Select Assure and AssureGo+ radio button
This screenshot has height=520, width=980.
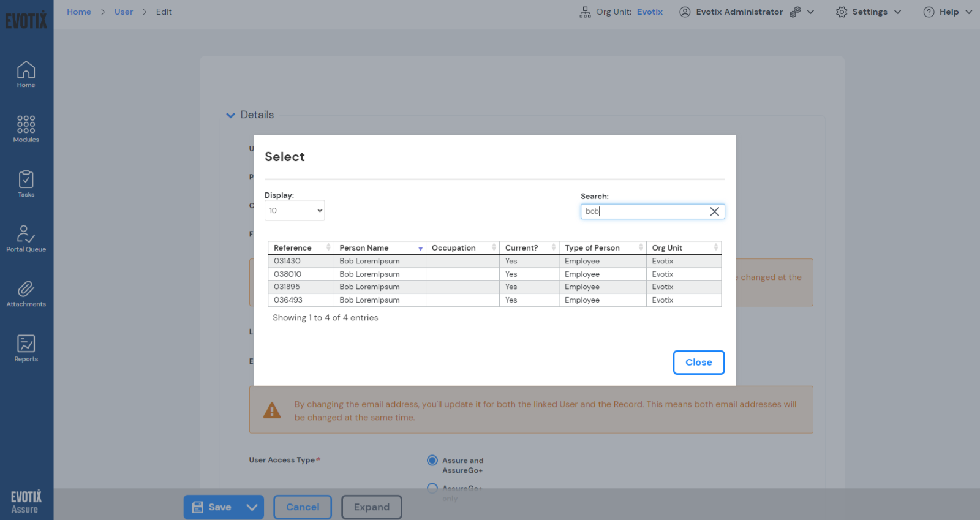(432, 461)
